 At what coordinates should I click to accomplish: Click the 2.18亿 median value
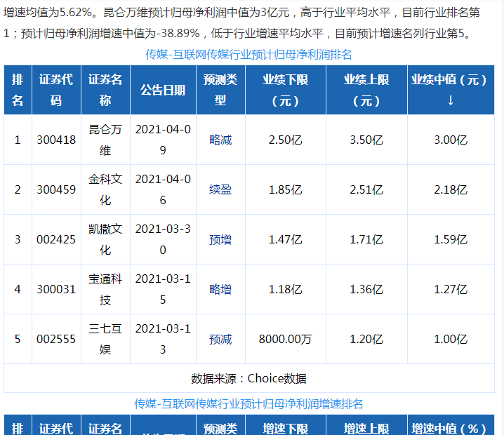[451, 190]
